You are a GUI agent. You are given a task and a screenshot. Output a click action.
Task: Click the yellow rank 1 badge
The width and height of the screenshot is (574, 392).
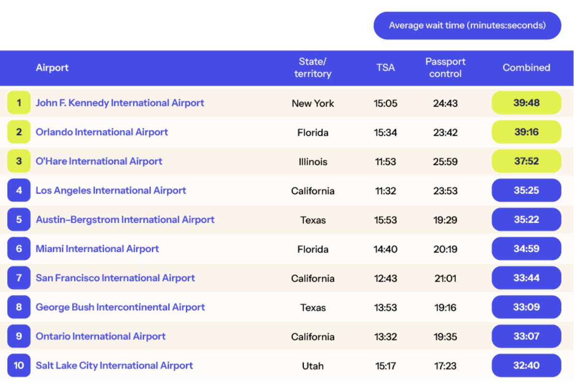point(19,103)
